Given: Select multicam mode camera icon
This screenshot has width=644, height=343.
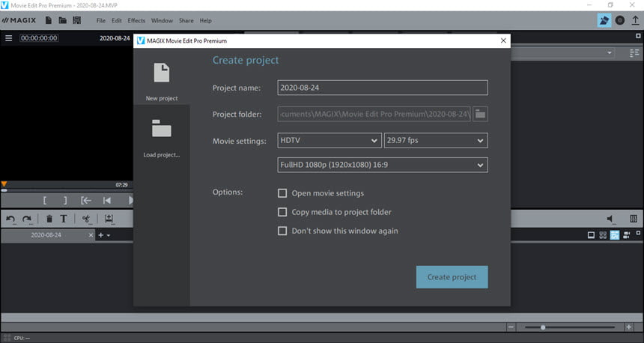Looking at the screenshot, I should (x=626, y=235).
